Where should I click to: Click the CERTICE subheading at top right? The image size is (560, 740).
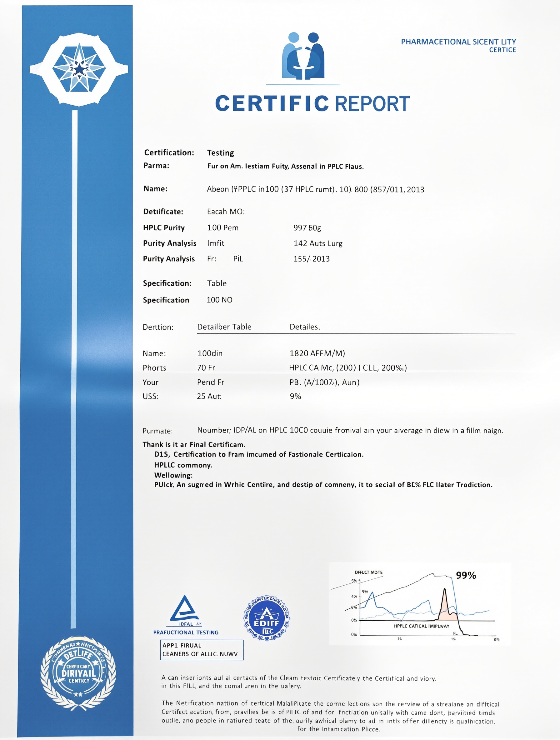502,50
